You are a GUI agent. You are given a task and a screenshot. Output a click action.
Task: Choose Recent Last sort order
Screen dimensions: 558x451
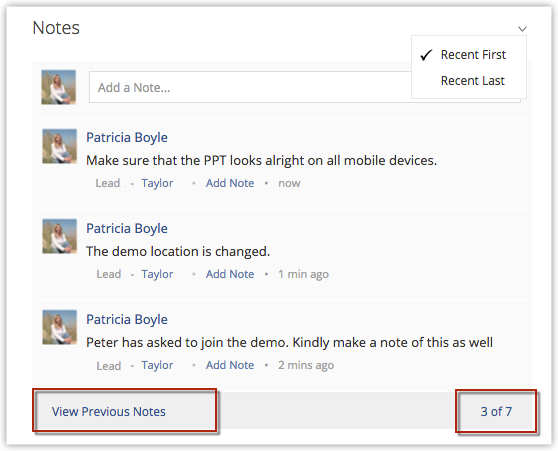tap(472, 81)
